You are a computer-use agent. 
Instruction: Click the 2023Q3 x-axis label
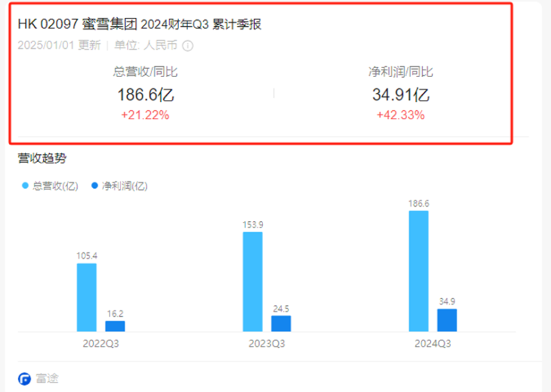(x=267, y=342)
